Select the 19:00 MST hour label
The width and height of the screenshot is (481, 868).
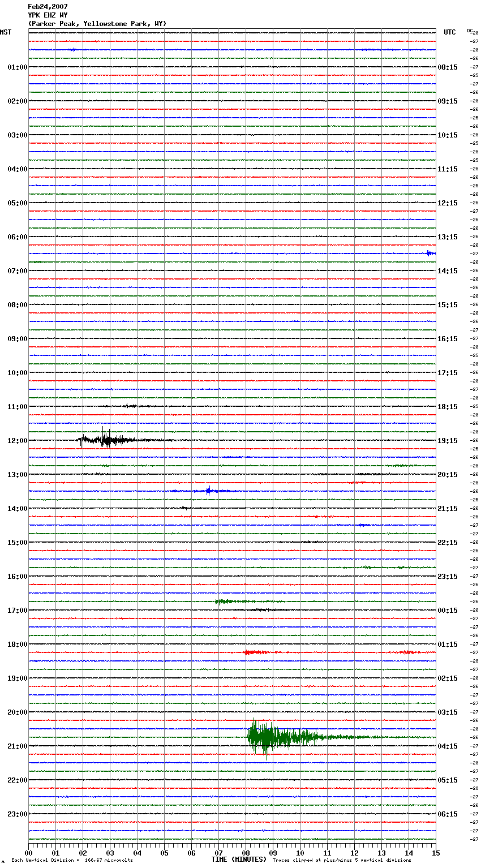tap(18, 678)
